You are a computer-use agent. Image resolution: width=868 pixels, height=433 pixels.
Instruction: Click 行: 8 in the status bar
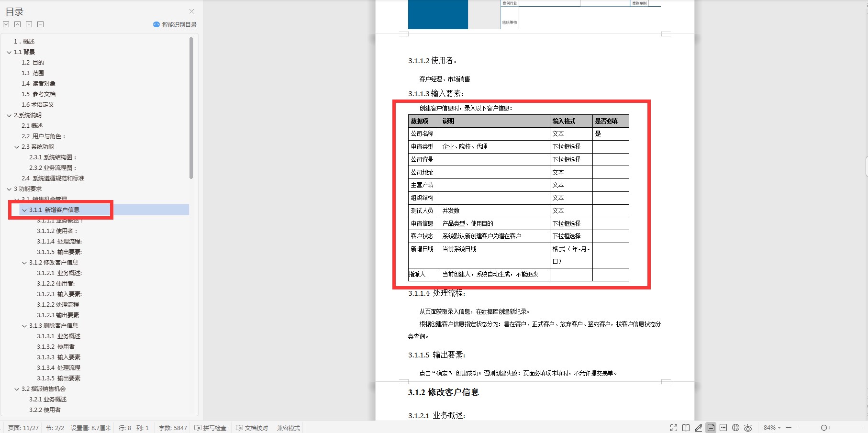pos(125,428)
